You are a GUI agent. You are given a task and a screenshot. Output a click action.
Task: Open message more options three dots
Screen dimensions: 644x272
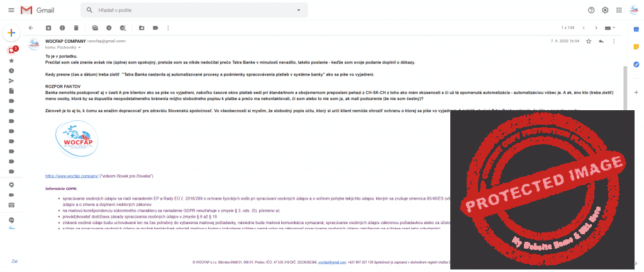(614, 41)
